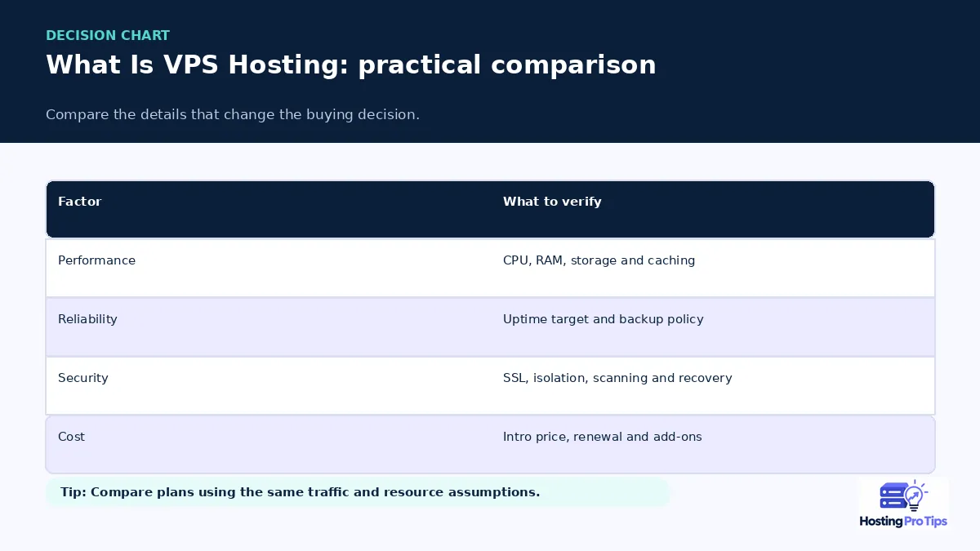Click the 'Factor' column header
The height and width of the screenshot is (551, 980).
click(80, 202)
